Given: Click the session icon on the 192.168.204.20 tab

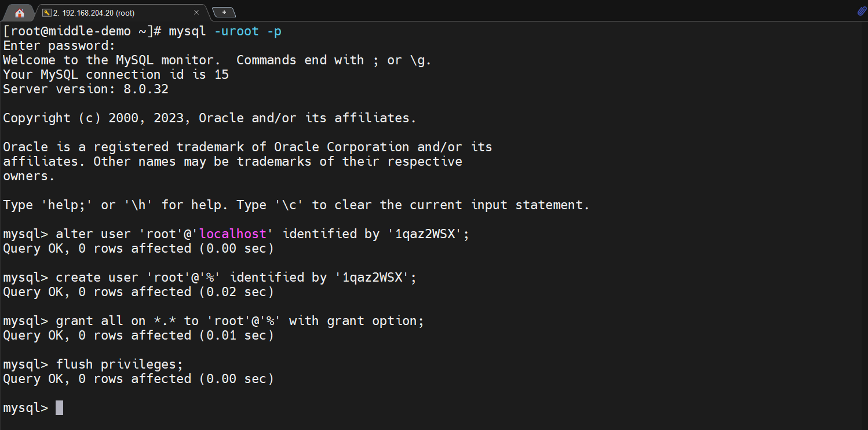Looking at the screenshot, I should click(x=46, y=13).
